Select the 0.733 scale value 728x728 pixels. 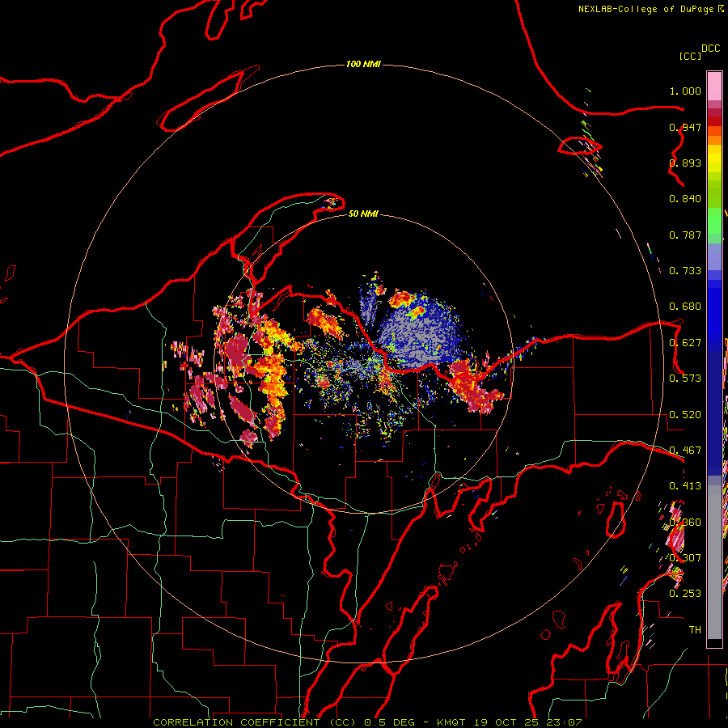685,271
